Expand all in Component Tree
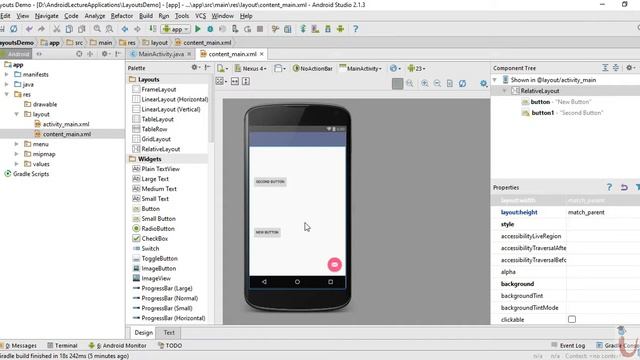Viewport: 640px width, 360px height. pyautogui.click(x=605, y=68)
